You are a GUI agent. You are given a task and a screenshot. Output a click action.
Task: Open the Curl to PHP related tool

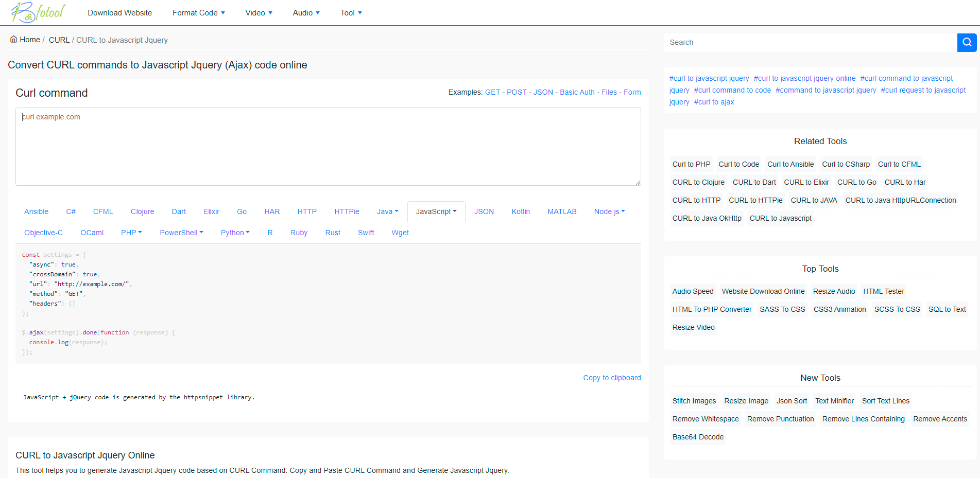click(x=691, y=164)
